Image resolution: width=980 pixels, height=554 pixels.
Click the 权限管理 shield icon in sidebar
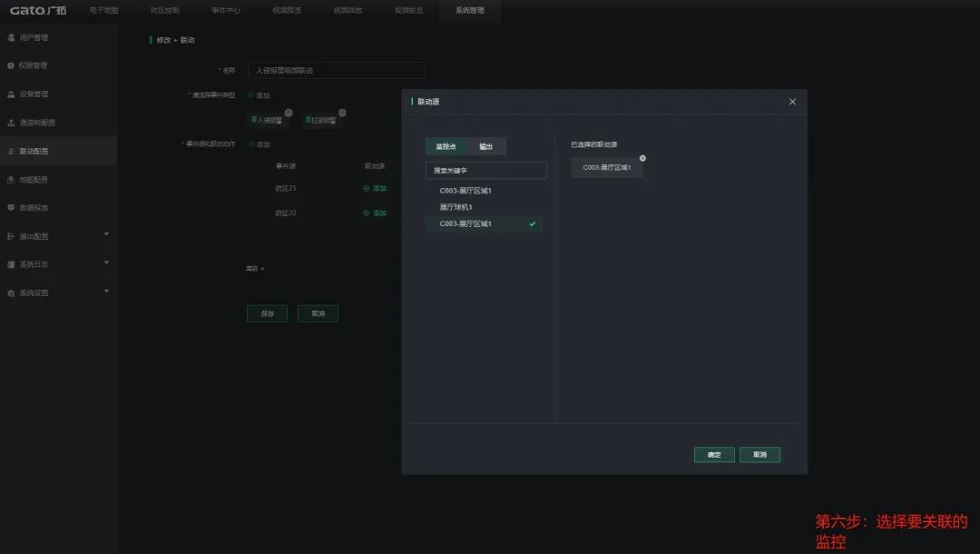(11, 66)
